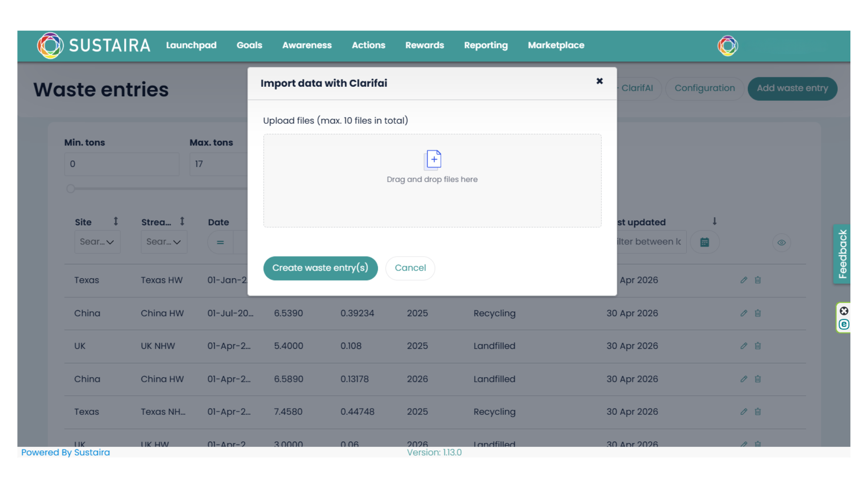This screenshot has width=868, height=488.
Task: Open the Site search dropdown
Action: tap(97, 242)
